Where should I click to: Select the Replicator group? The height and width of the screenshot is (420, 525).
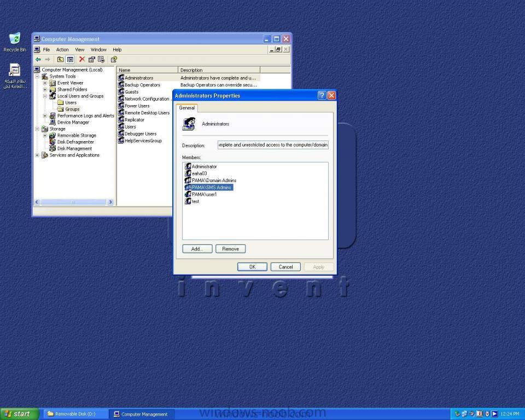click(135, 120)
